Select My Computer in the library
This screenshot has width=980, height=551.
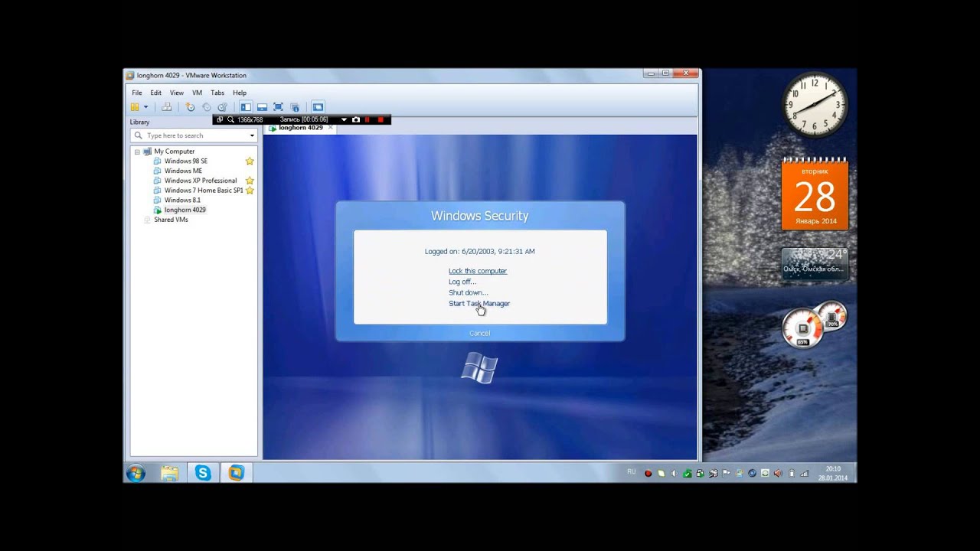point(174,152)
